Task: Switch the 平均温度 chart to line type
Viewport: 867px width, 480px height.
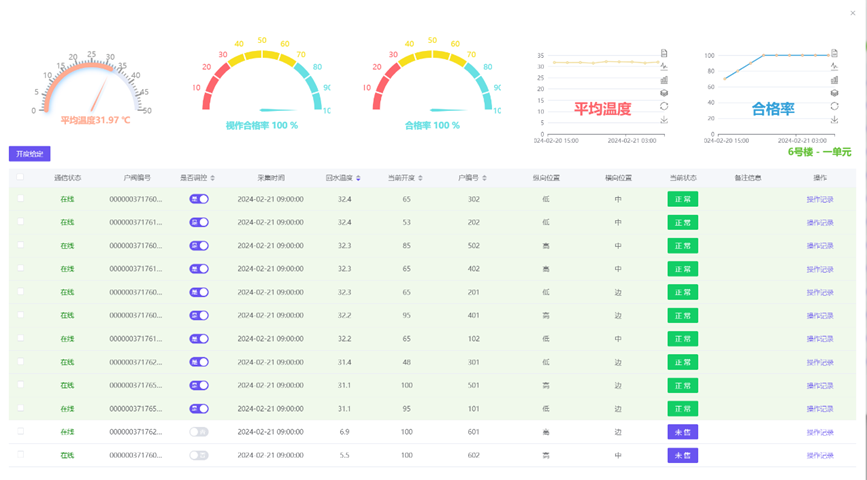Action: click(664, 66)
